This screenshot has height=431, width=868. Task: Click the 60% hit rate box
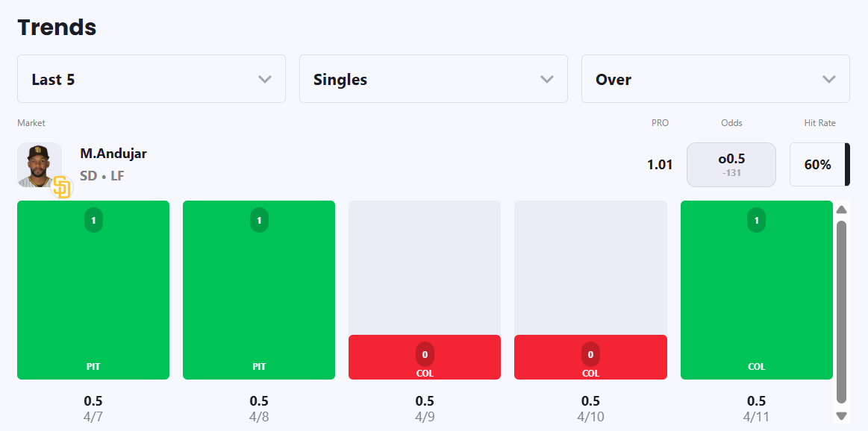click(818, 164)
